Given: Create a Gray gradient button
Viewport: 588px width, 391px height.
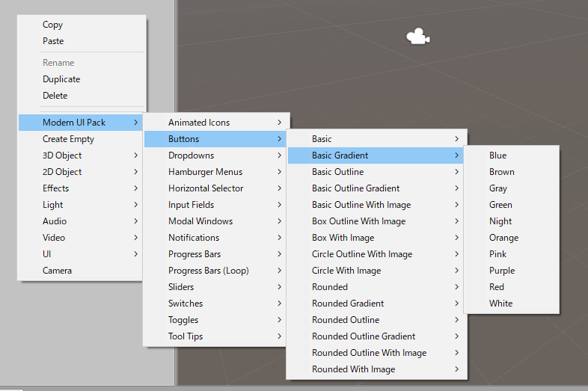Looking at the screenshot, I should 512,188.
